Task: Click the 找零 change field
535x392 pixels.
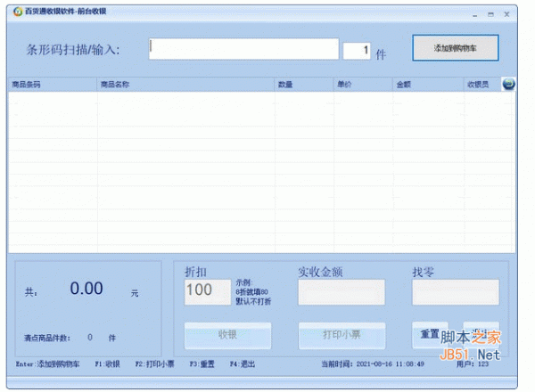Action: [456, 292]
